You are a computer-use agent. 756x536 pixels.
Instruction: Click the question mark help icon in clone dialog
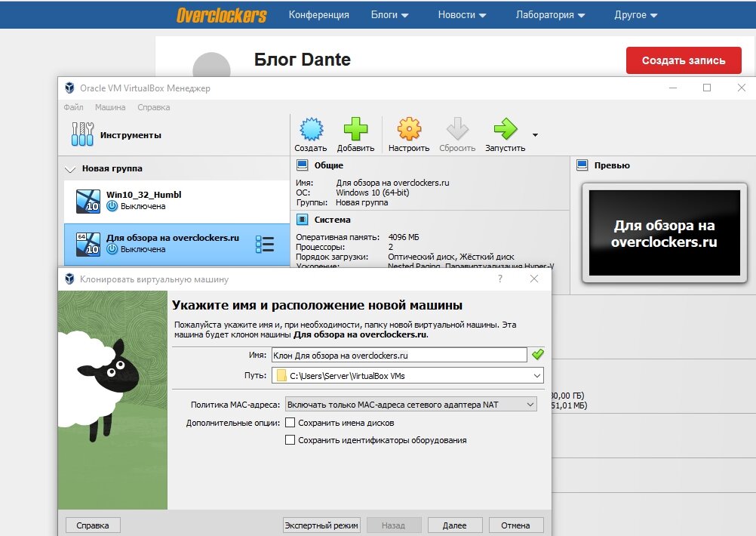tap(500, 279)
